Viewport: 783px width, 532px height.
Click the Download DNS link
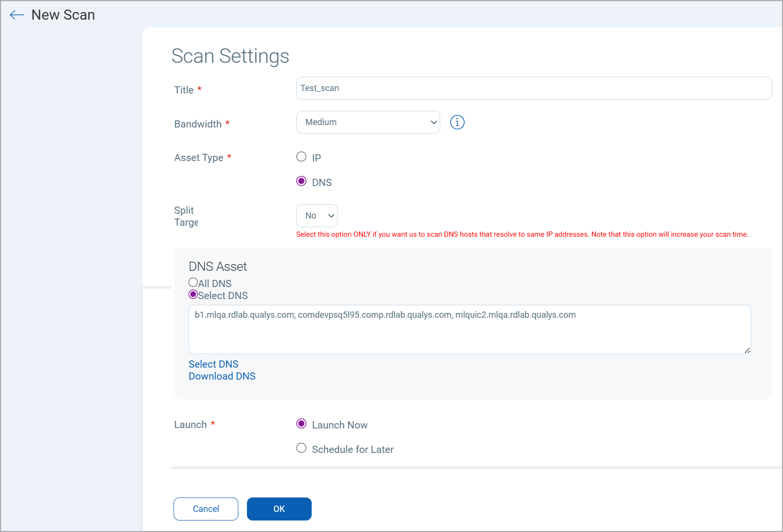click(x=222, y=376)
